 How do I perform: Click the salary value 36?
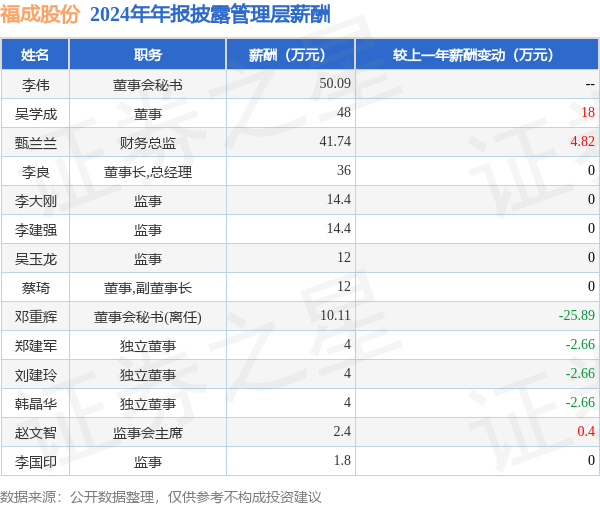pos(344,170)
